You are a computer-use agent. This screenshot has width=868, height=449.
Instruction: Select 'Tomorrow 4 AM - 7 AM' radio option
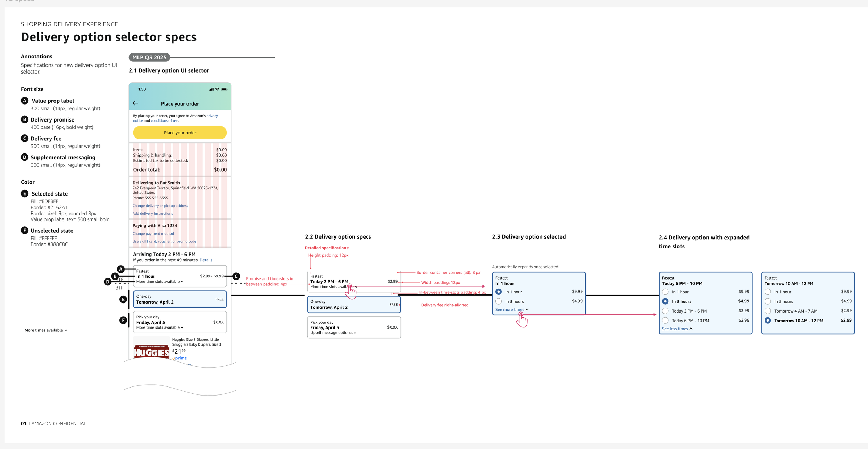coord(768,311)
